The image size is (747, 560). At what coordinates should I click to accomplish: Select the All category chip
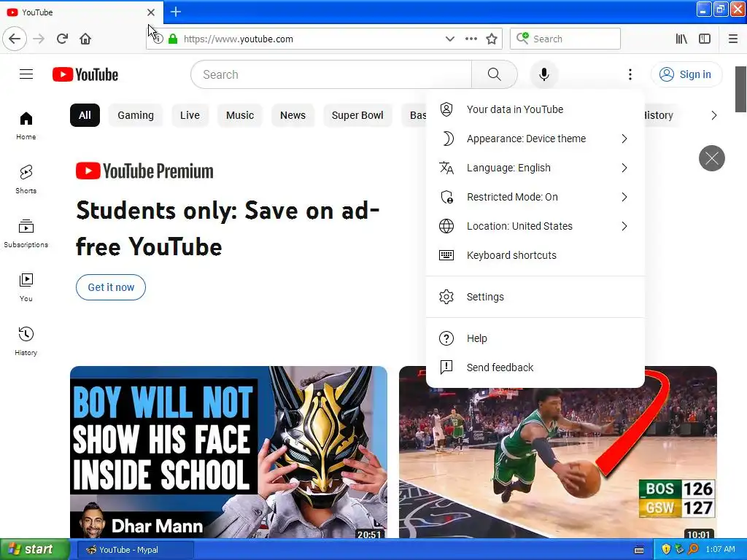[x=85, y=115]
